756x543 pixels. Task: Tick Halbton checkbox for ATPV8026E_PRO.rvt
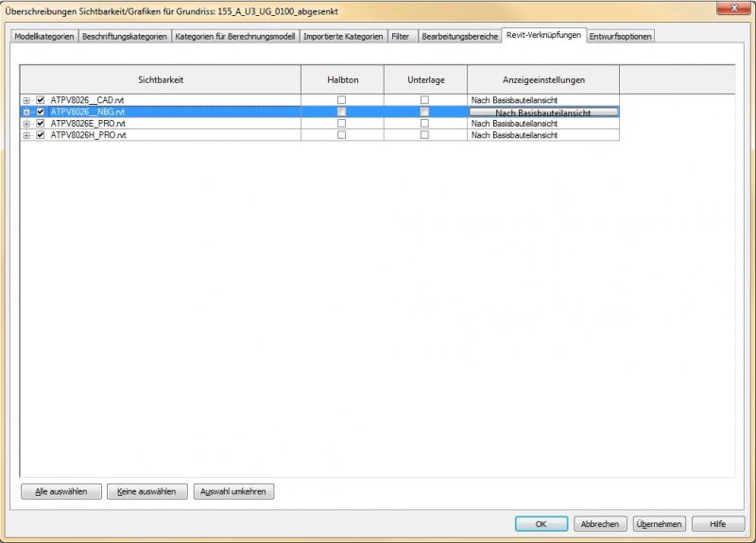[342, 124]
